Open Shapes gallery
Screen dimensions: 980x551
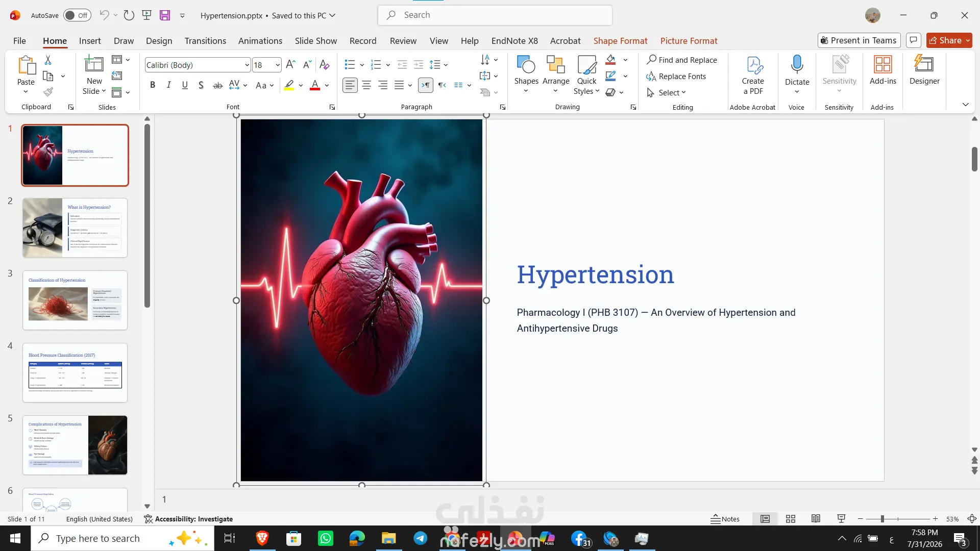coord(526,75)
